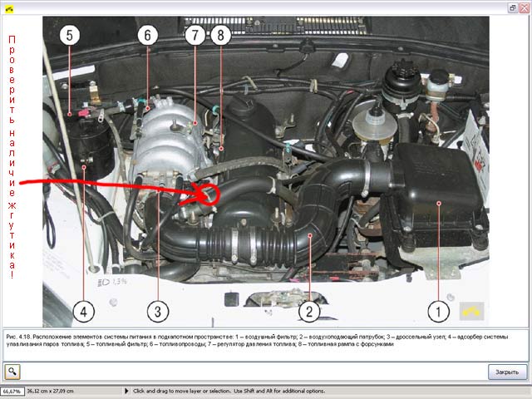
Task: Click the red circle annotation on engine
Action: click(207, 195)
